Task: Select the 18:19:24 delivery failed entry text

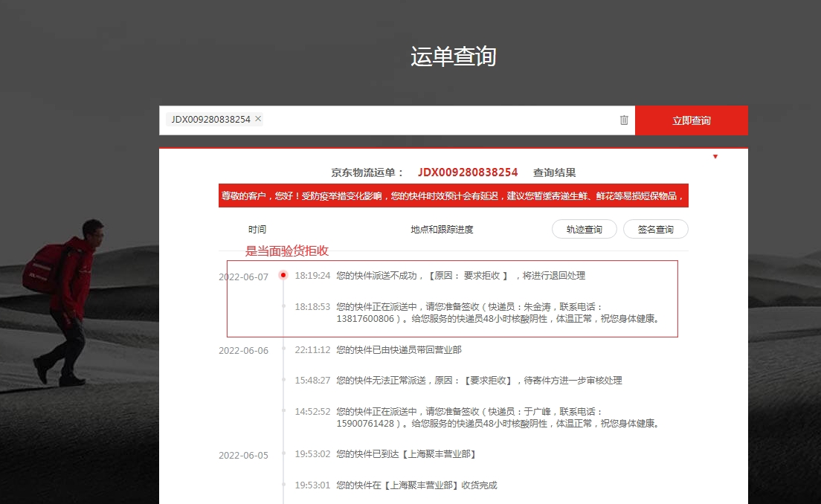Action: 461,276
